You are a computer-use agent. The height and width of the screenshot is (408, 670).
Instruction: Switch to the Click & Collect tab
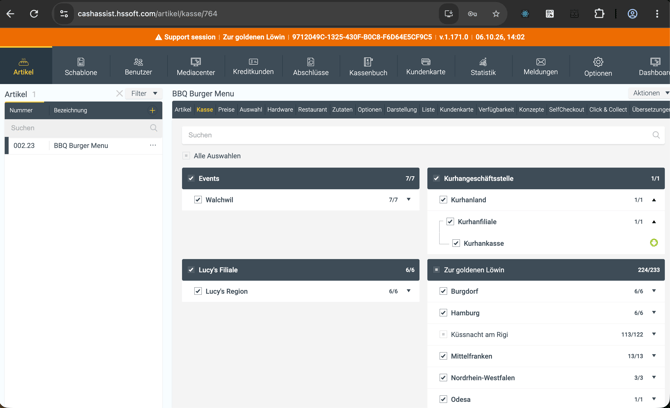(608, 110)
